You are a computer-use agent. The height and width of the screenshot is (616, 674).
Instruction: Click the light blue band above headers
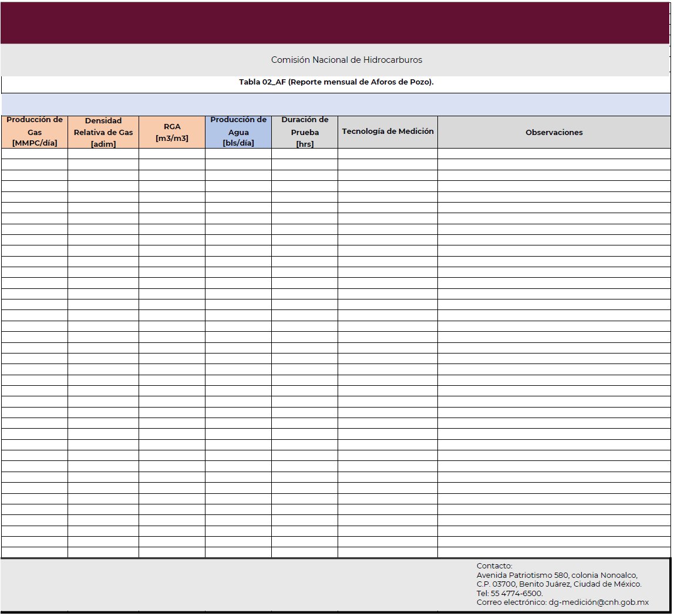(x=336, y=105)
